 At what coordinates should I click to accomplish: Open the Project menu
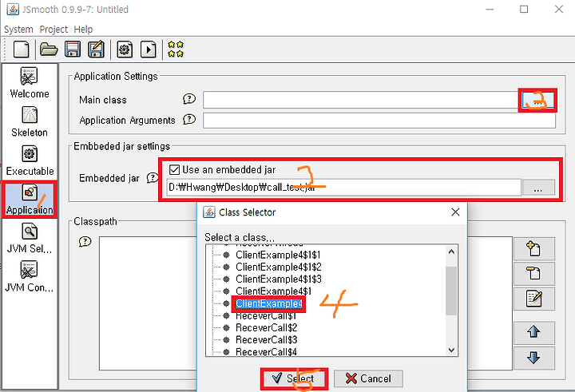pos(54,30)
